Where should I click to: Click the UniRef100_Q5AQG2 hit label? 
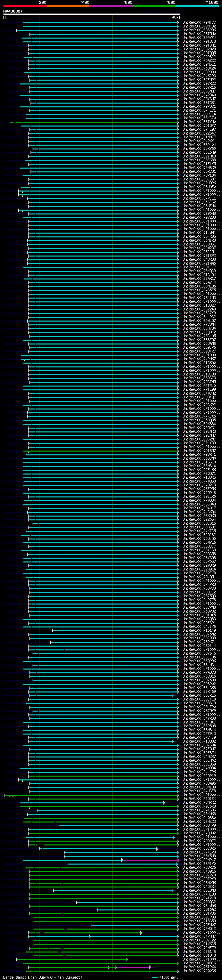(x=199, y=902)
